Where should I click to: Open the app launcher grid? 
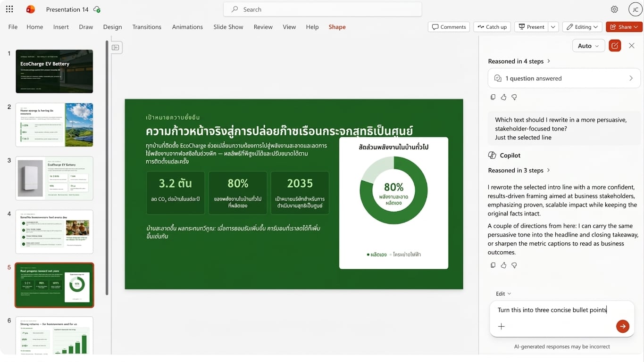(x=9, y=9)
